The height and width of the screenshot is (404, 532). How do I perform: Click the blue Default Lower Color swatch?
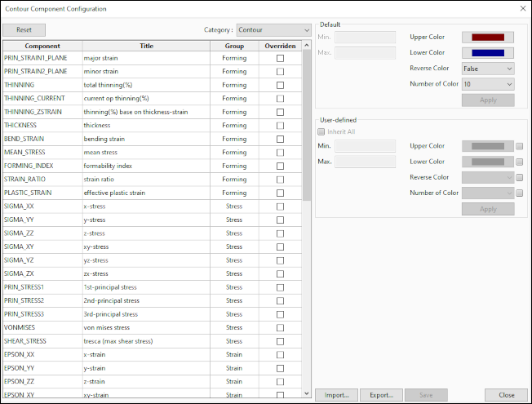click(x=488, y=53)
